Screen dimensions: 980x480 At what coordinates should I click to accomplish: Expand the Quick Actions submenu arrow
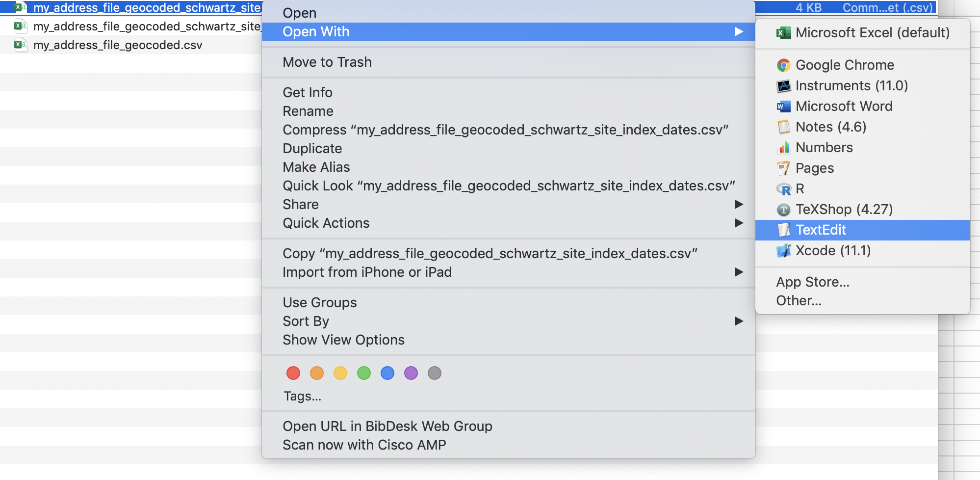[739, 223]
